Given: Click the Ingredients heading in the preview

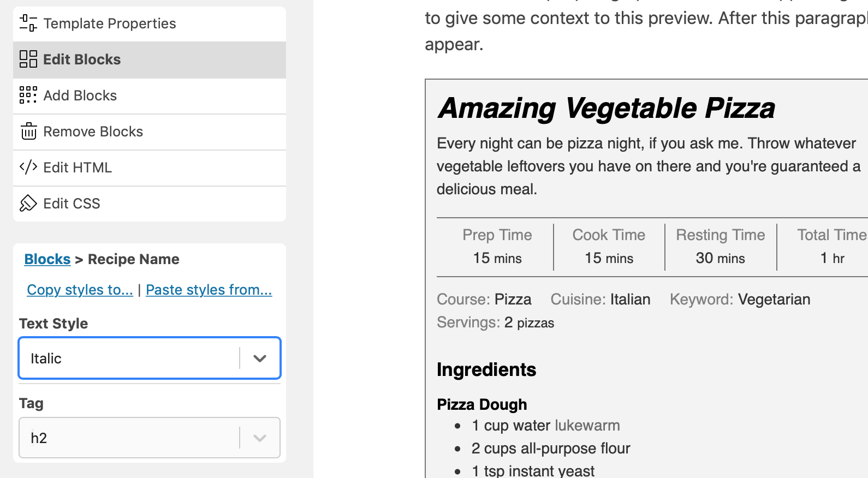Looking at the screenshot, I should pos(486,370).
